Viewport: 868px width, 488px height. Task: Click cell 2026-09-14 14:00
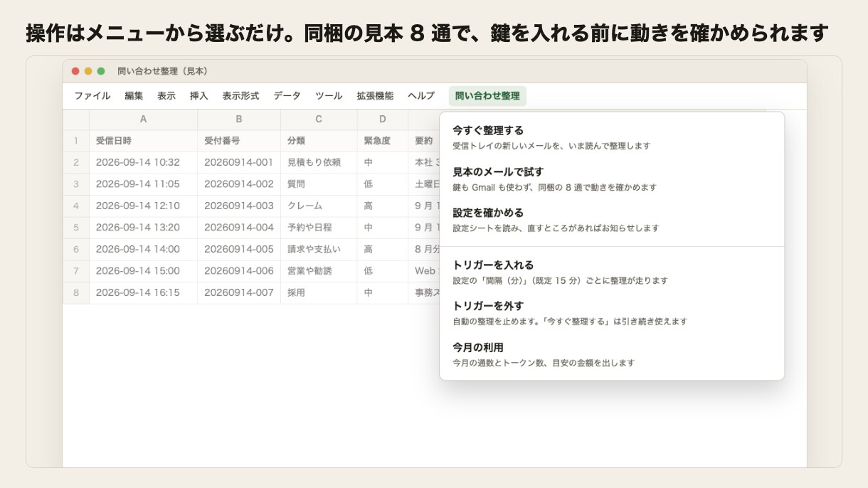(x=143, y=249)
